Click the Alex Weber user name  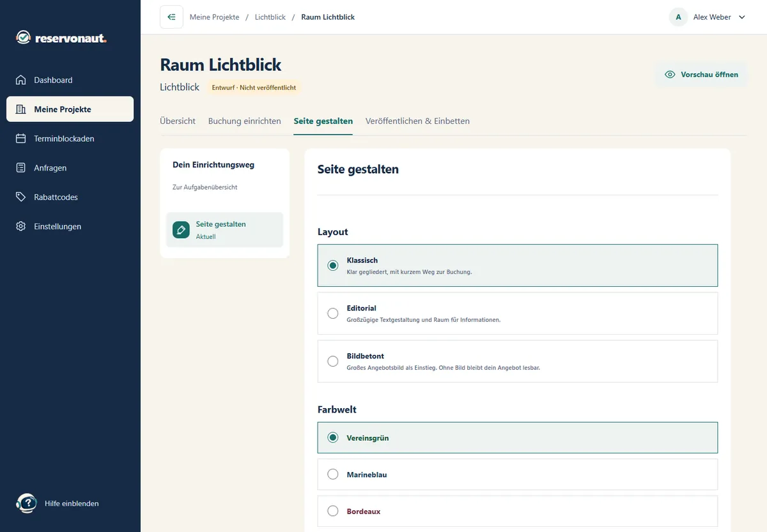point(712,17)
